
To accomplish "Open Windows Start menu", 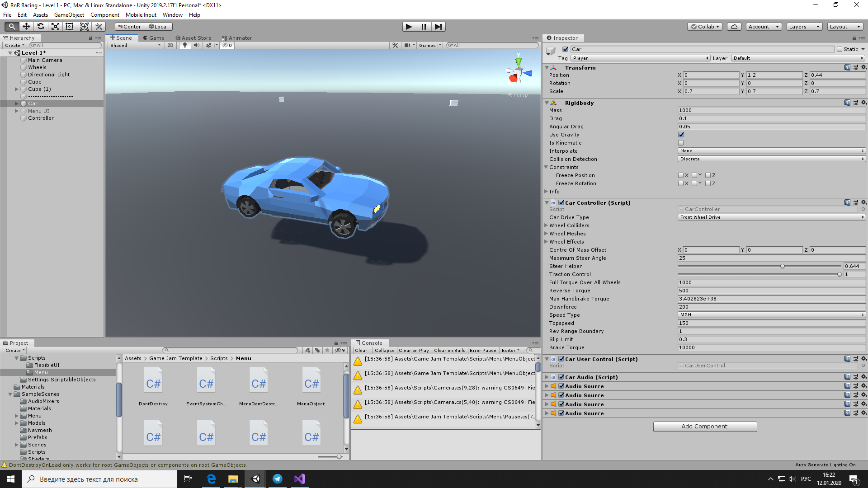I will click(x=11, y=479).
